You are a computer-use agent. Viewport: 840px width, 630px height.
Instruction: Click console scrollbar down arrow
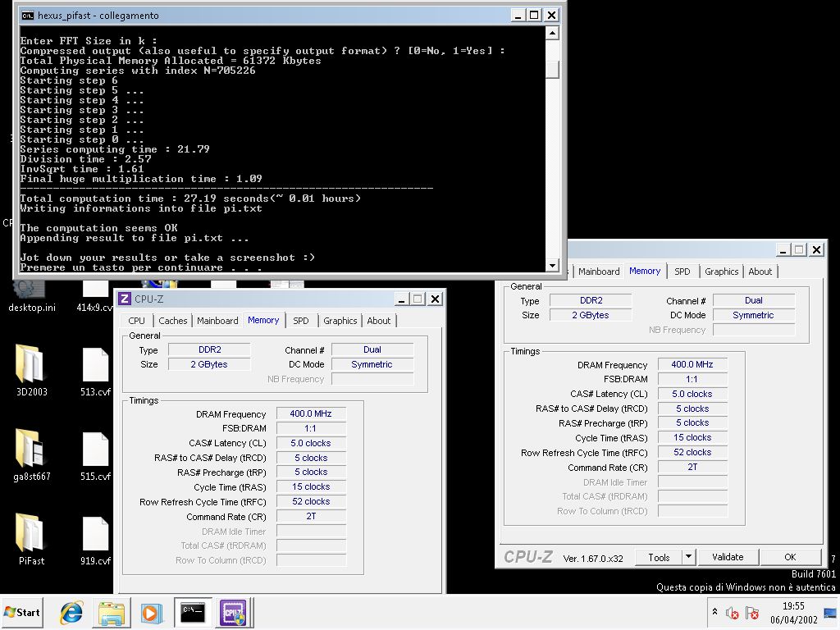point(552,265)
